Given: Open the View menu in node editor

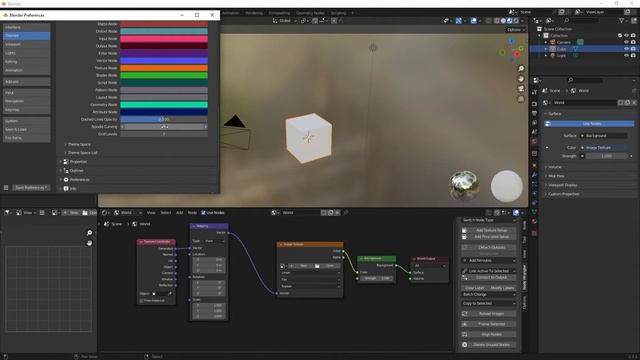Looking at the screenshot, I should [x=151, y=213].
